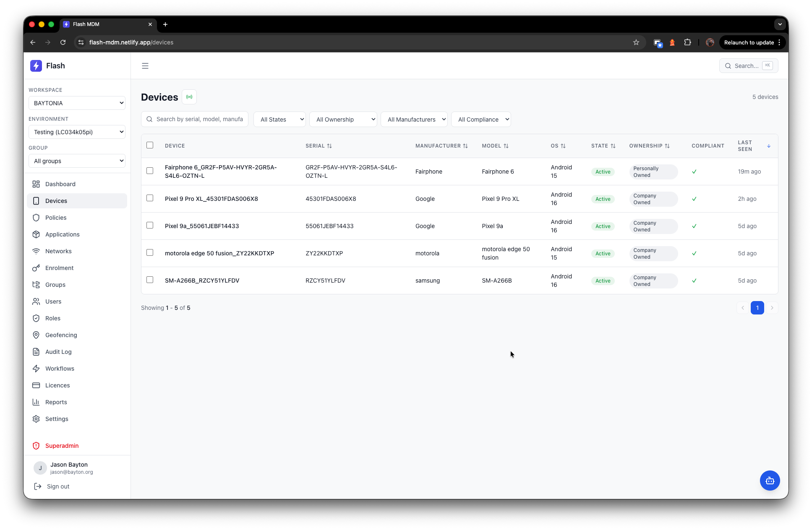This screenshot has width=812, height=530.
Task: Click the Last Seen sort arrow
Action: pos(769,146)
